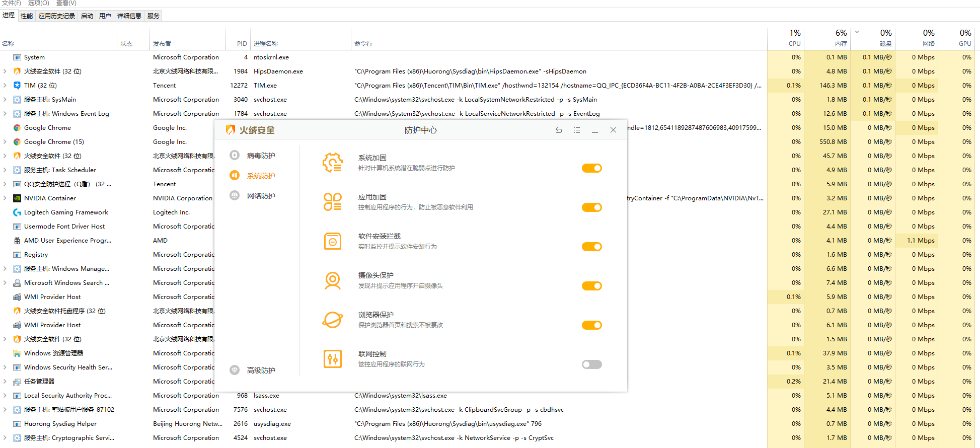Select 病毒防护 in the sidebar
This screenshot has height=448, width=980.
click(x=261, y=156)
